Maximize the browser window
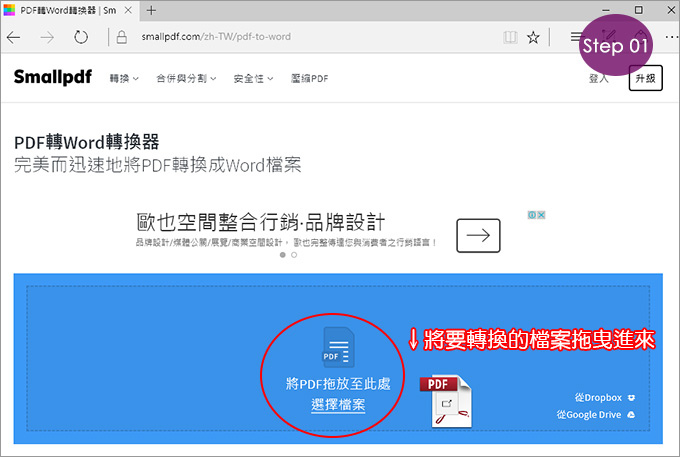 pyautogui.click(x=638, y=10)
